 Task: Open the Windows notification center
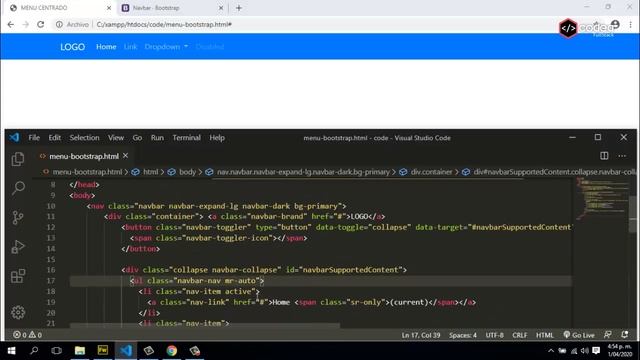click(596, 351)
